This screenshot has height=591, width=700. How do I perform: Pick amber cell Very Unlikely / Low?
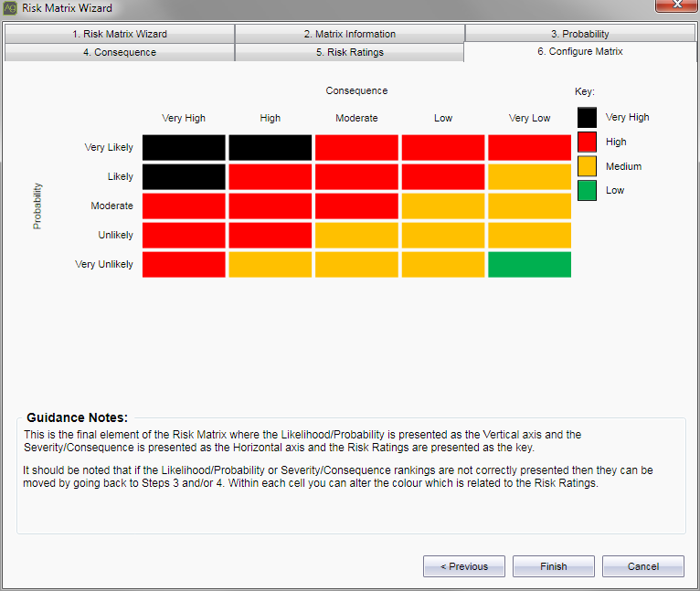[443, 264]
